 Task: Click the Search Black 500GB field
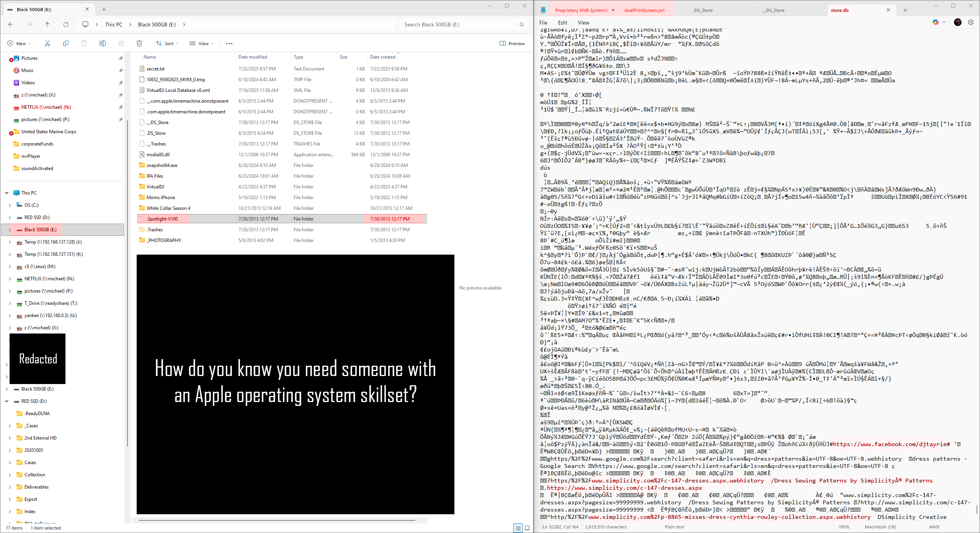click(459, 25)
